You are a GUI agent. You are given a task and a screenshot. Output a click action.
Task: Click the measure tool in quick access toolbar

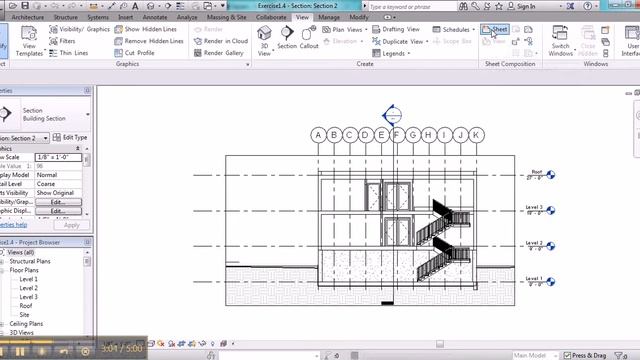pyautogui.click(x=94, y=6)
